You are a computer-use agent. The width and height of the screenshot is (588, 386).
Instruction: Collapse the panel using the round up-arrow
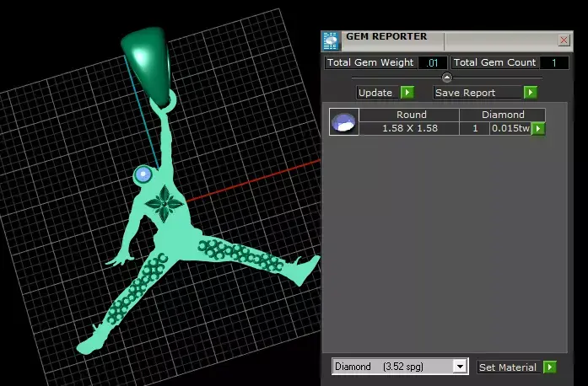tap(446, 78)
